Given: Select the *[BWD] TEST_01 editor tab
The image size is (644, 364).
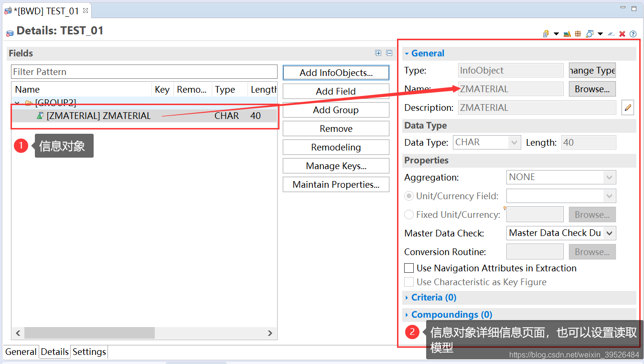Looking at the screenshot, I should click(46, 11).
